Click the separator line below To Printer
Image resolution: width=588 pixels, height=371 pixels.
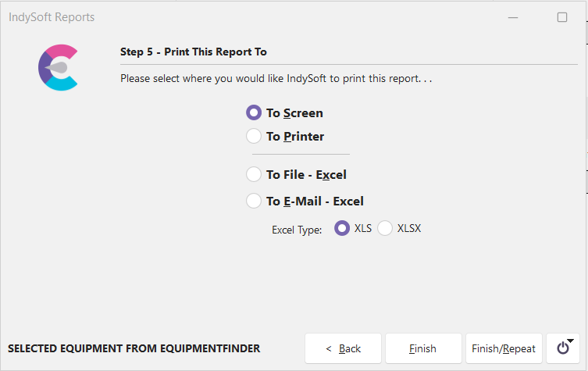[301, 155]
